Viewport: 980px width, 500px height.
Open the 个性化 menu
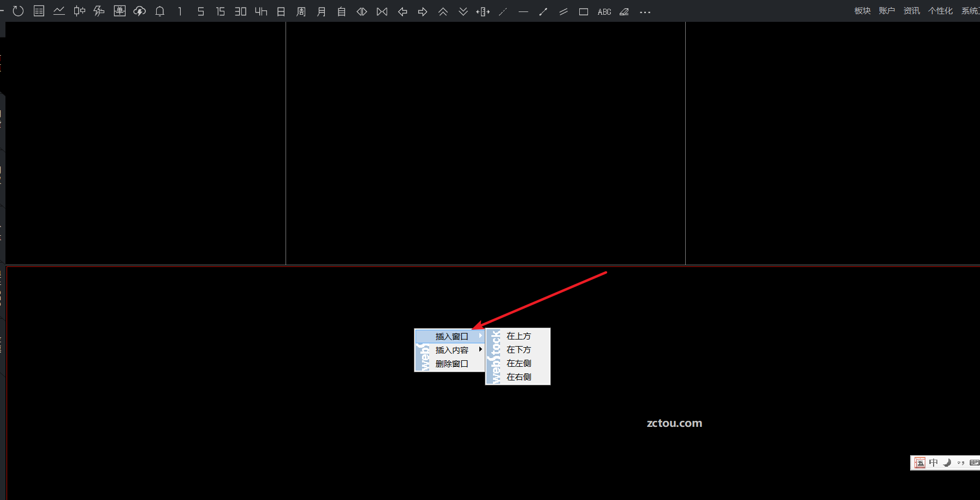pyautogui.click(x=940, y=11)
